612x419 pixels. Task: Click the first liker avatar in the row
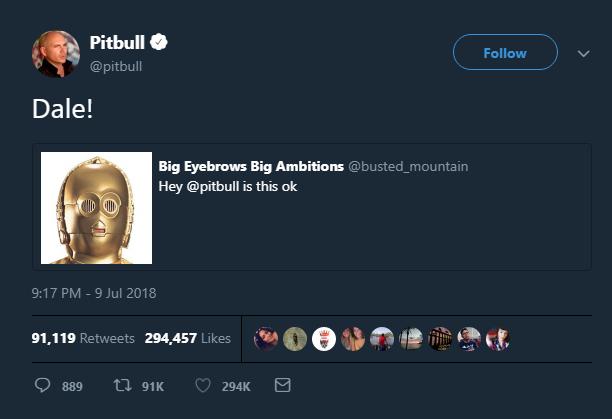click(265, 339)
